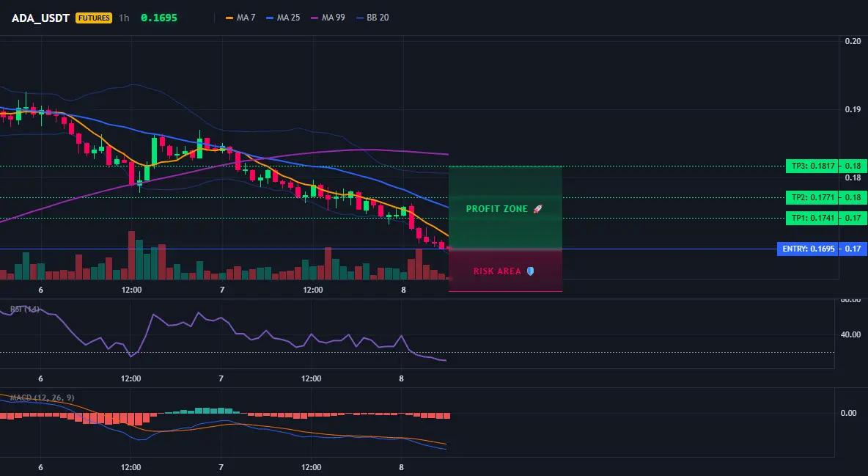This screenshot has width=868, height=476.
Task: Toggle the MA 25 legend entry
Action: 284,18
